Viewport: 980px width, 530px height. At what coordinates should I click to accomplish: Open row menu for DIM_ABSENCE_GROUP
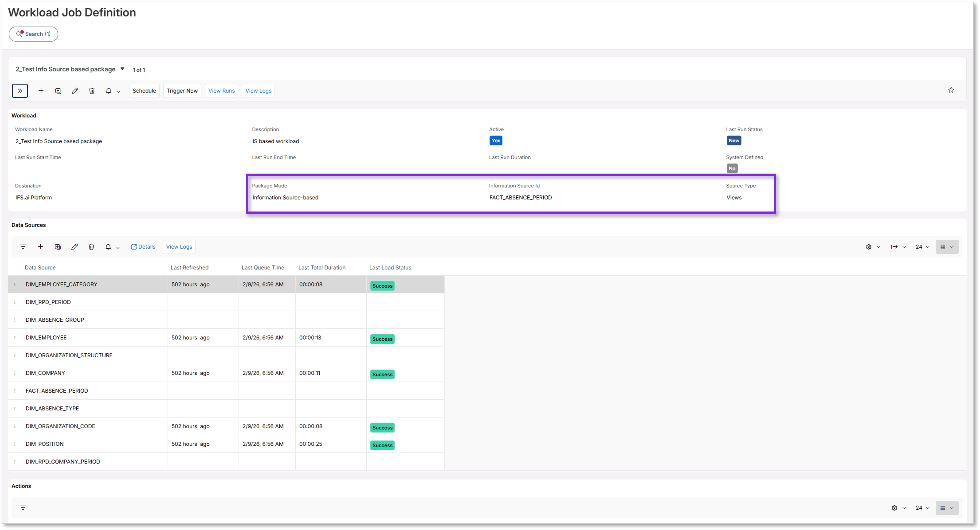[15, 320]
